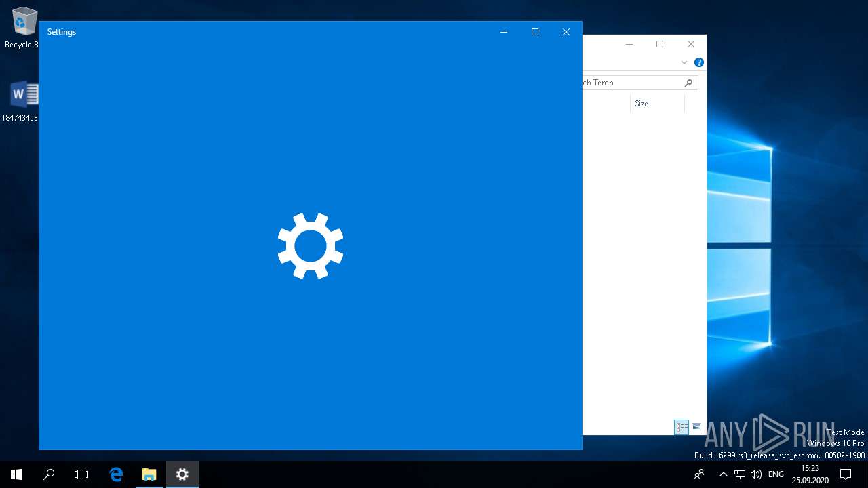Show hidden system tray icons
Viewport: 868px width, 488px height.
(x=724, y=474)
